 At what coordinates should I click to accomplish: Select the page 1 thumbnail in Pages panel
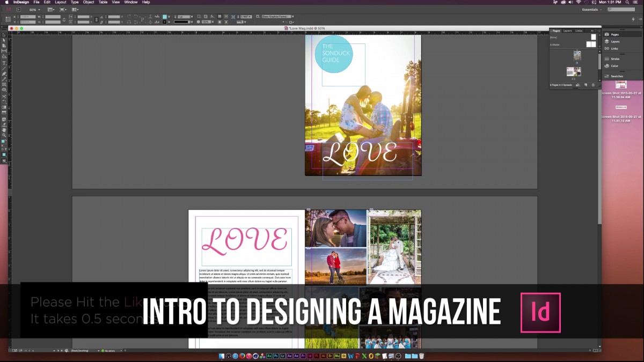coord(577,55)
